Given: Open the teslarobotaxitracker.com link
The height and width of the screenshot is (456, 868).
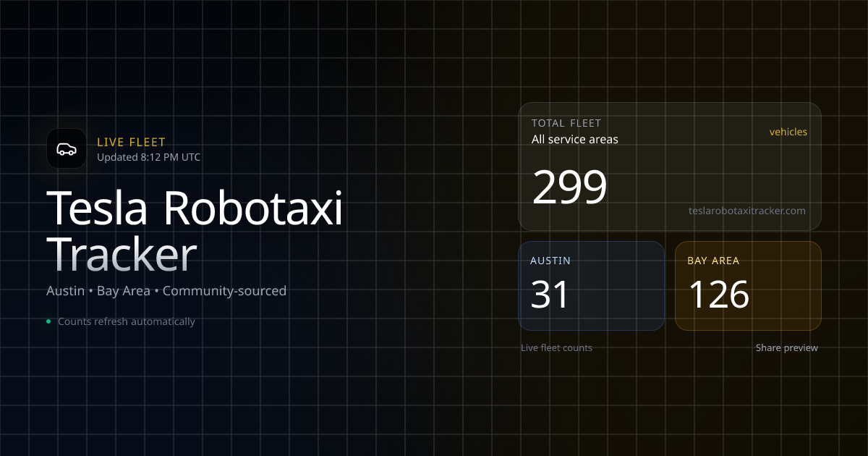Looking at the screenshot, I should pos(746,211).
